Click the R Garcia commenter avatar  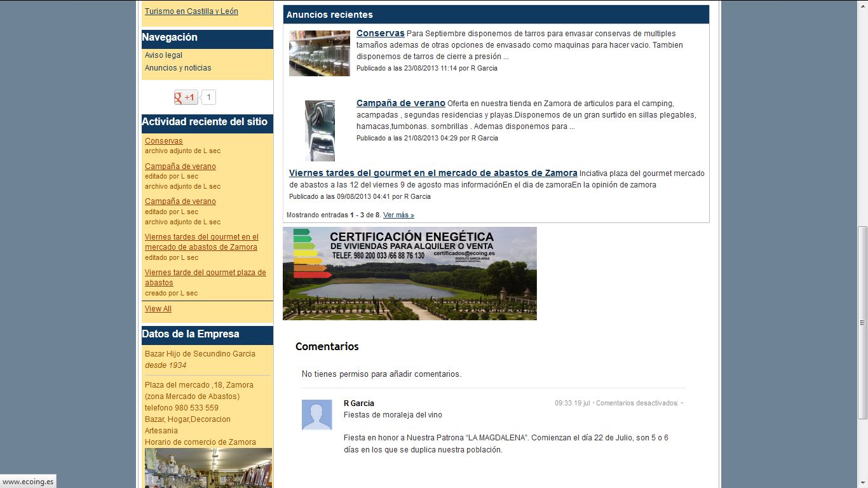click(x=316, y=415)
